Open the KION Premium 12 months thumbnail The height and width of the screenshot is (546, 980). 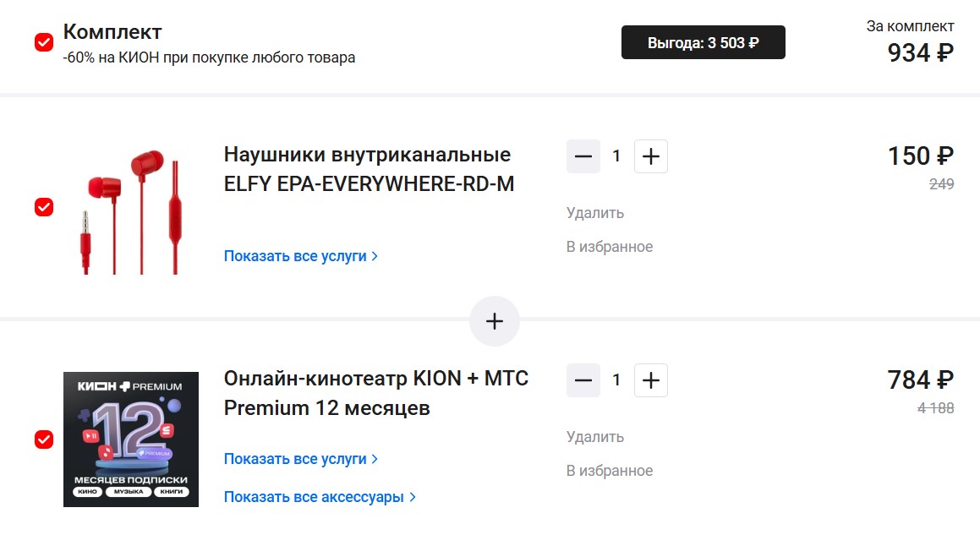point(131,440)
